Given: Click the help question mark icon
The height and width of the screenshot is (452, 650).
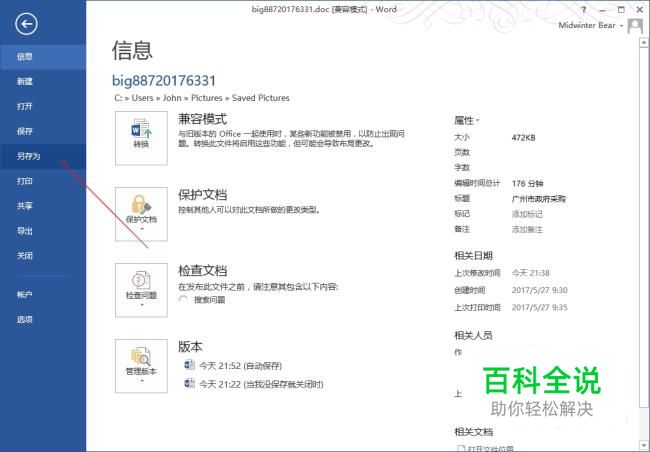Looking at the screenshot, I should click(584, 10).
